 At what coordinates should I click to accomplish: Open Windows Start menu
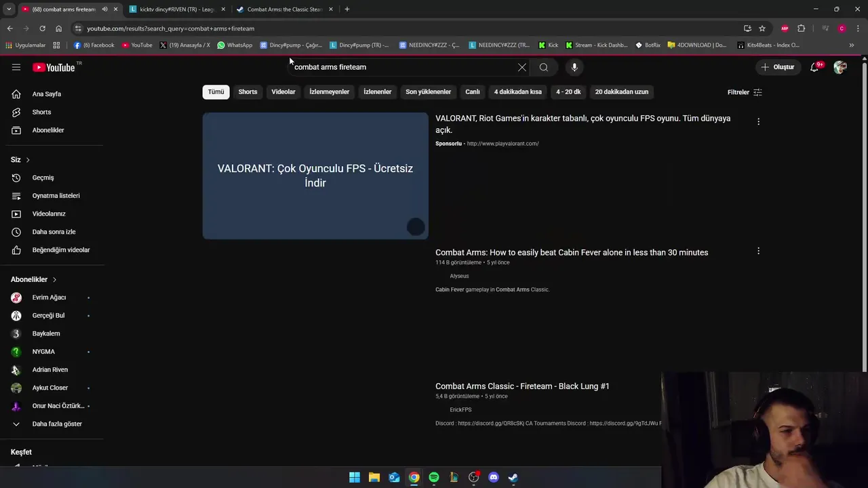355,477
